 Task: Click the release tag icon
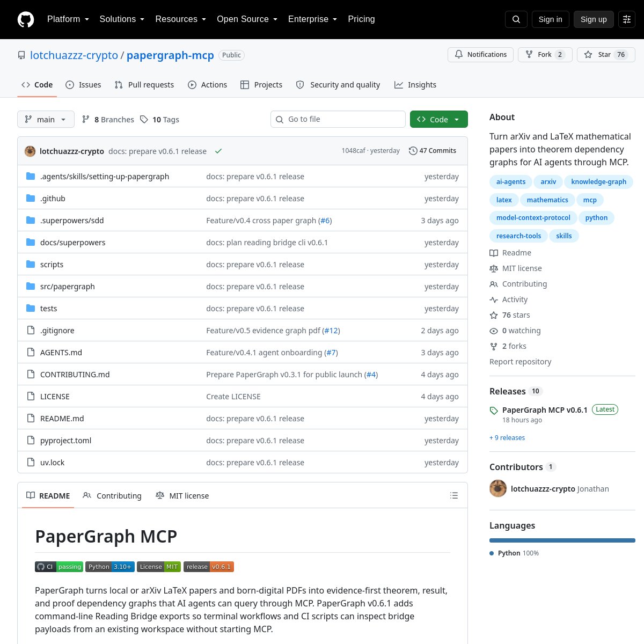(x=494, y=411)
